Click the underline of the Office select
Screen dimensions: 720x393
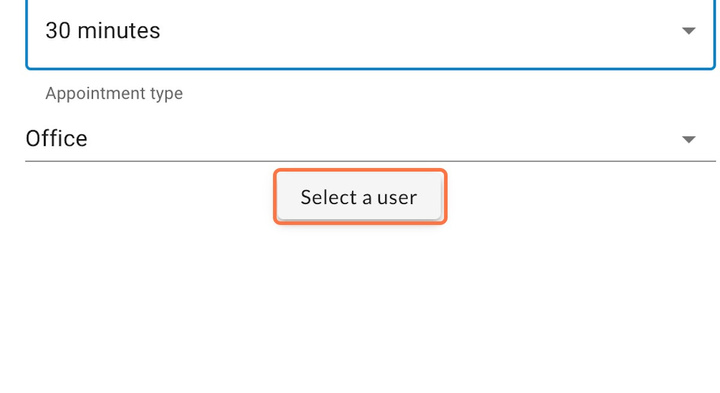[370, 161]
